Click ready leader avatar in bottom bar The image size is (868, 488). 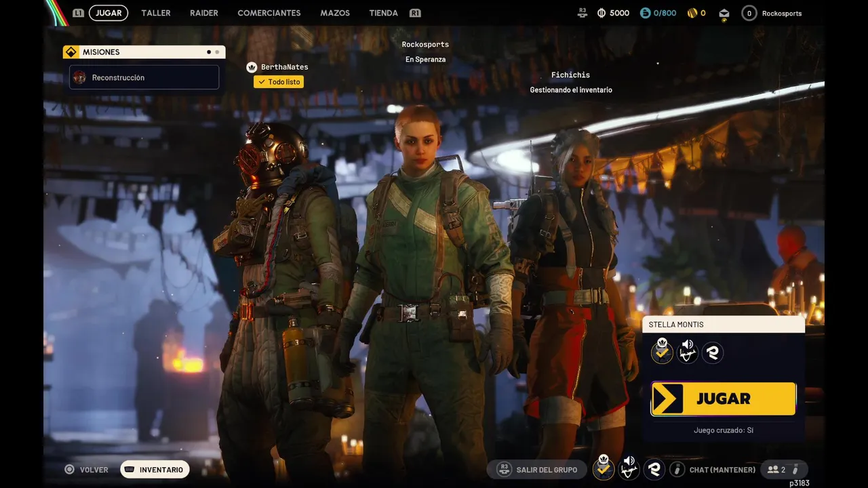coord(604,468)
